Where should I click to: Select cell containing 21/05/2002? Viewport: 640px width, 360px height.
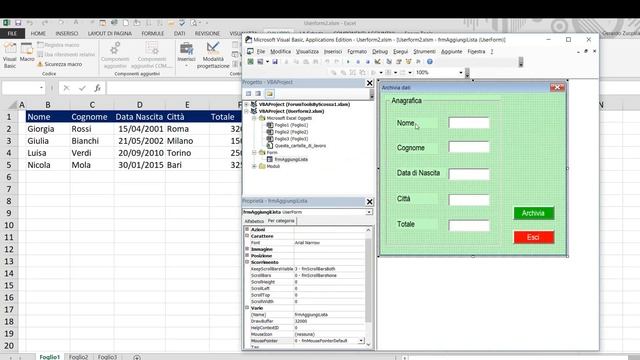tap(140, 141)
